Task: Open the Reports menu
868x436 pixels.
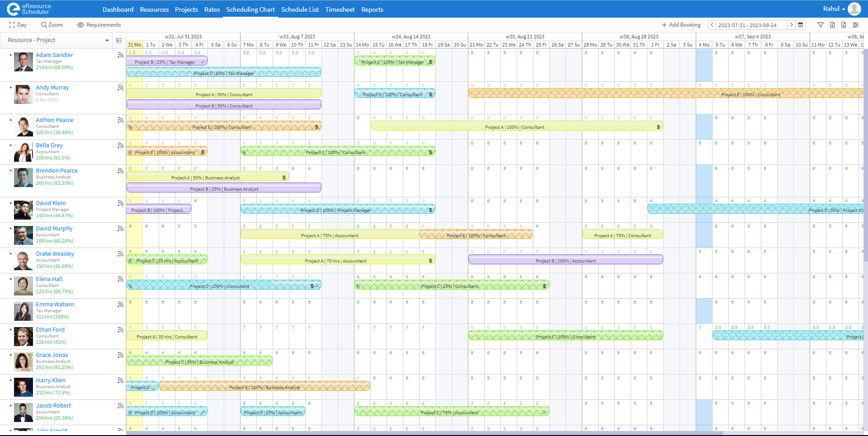Action: click(372, 9)
